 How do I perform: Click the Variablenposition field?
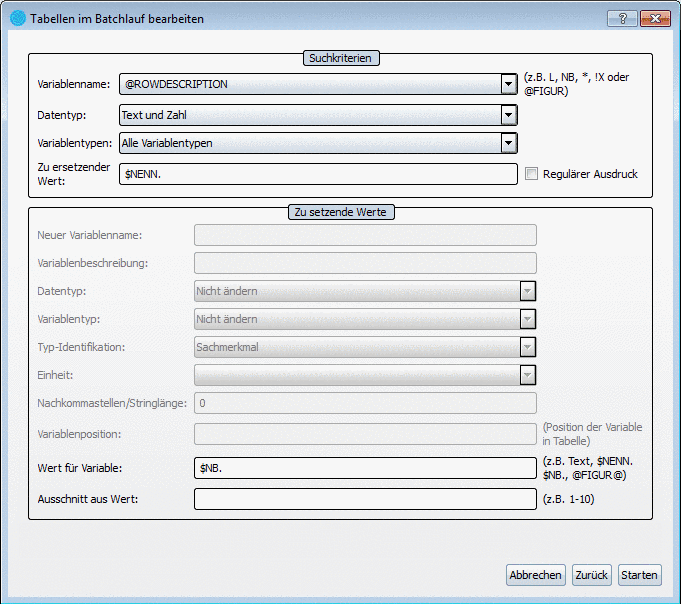pyautogui.click(x=365, y=434)
